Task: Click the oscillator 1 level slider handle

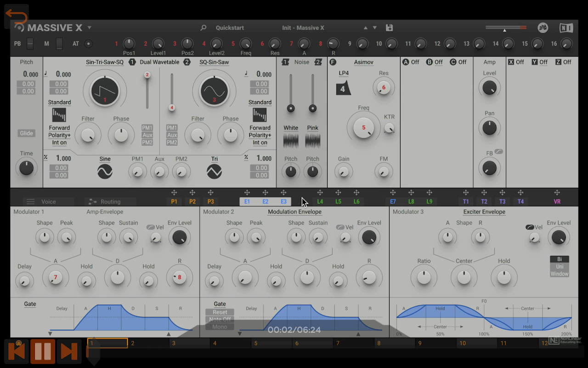Action: 147,75
